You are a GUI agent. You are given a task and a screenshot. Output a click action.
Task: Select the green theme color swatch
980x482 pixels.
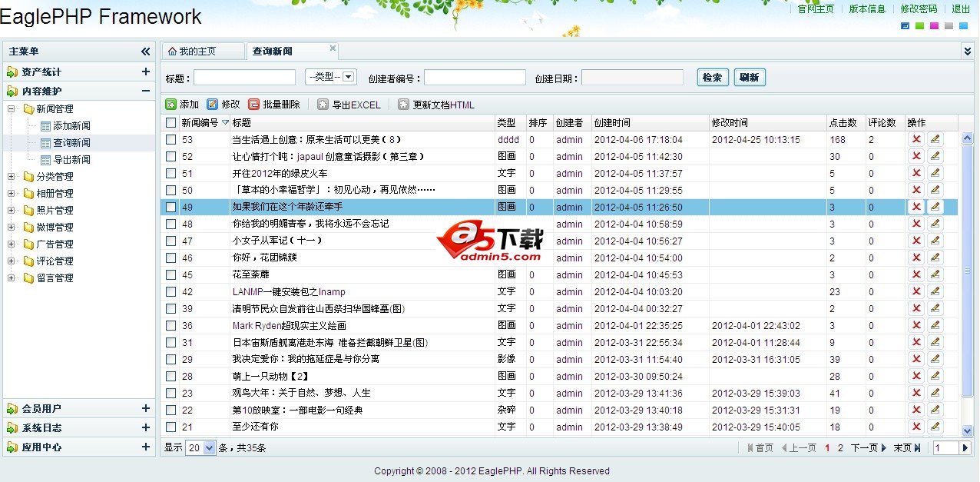click(x=919, y=26)
